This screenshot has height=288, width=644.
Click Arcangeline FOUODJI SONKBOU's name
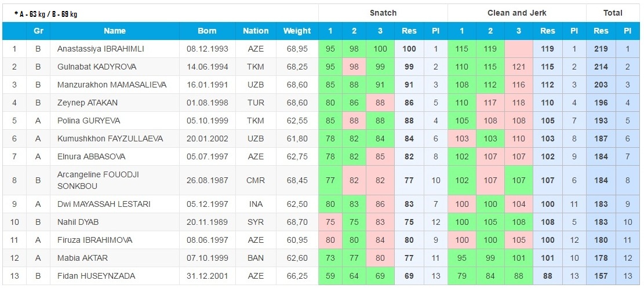point(98,180)
